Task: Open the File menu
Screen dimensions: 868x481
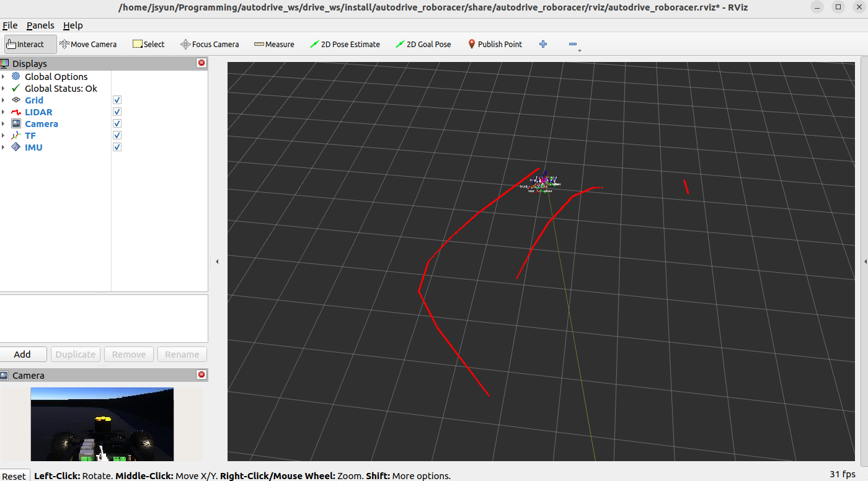Action: coord(10,25)
